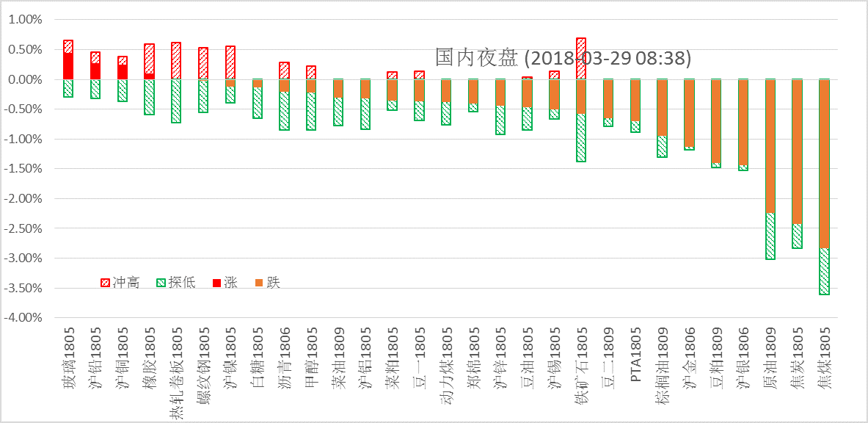Click the 棕榈油1809 axis label
The height and width of the screenshot is (423, 868).
point(662,365)
